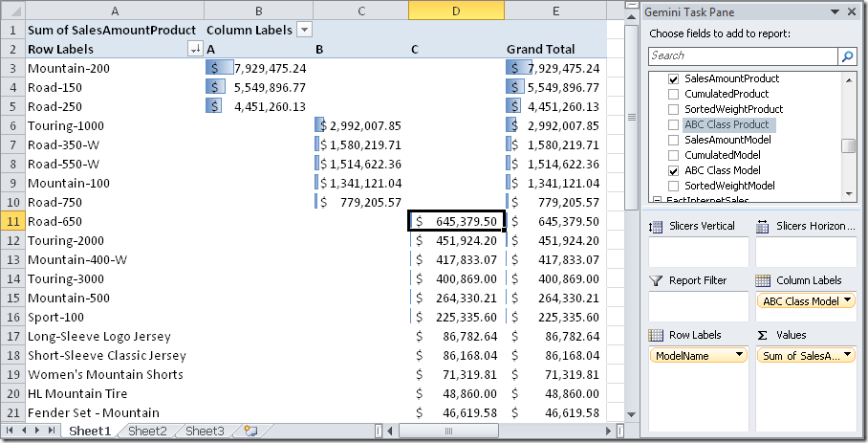Click the field Search input box

pyautogui.click(x=743, y=55)
